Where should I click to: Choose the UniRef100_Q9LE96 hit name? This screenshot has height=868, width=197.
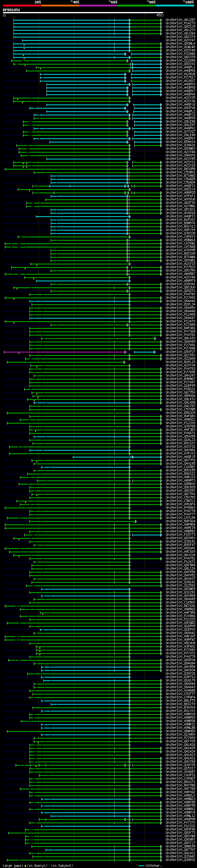(180, 121)
